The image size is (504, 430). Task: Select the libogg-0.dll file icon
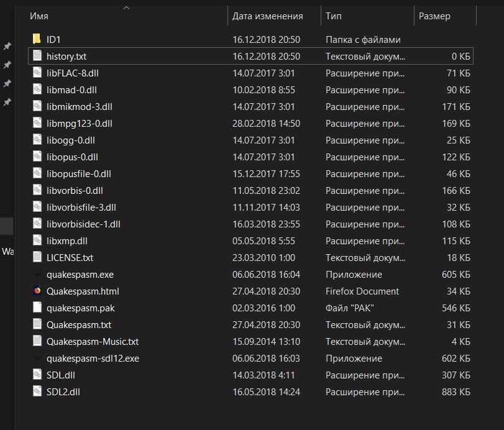tap(37, 139)
